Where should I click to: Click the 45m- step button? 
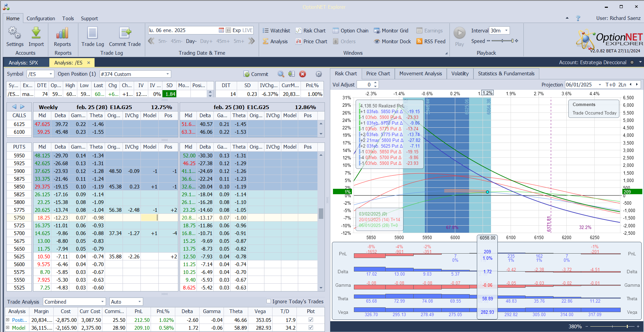[x=176, y=41]
